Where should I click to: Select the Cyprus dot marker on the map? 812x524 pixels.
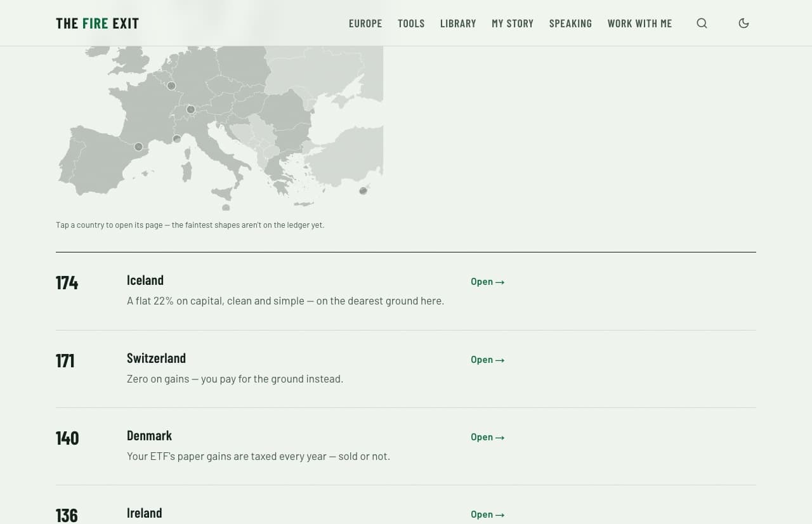(x=363, y=190)
